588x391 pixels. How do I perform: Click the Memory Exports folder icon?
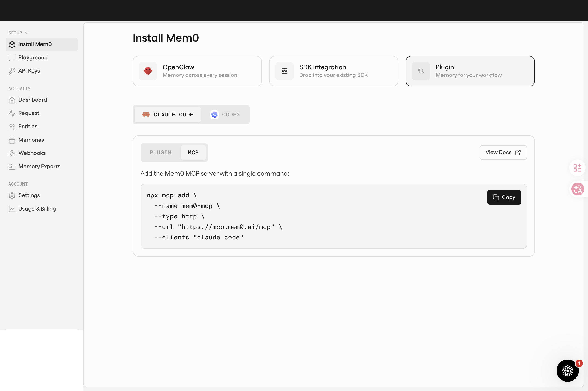(x=12, y=167)
